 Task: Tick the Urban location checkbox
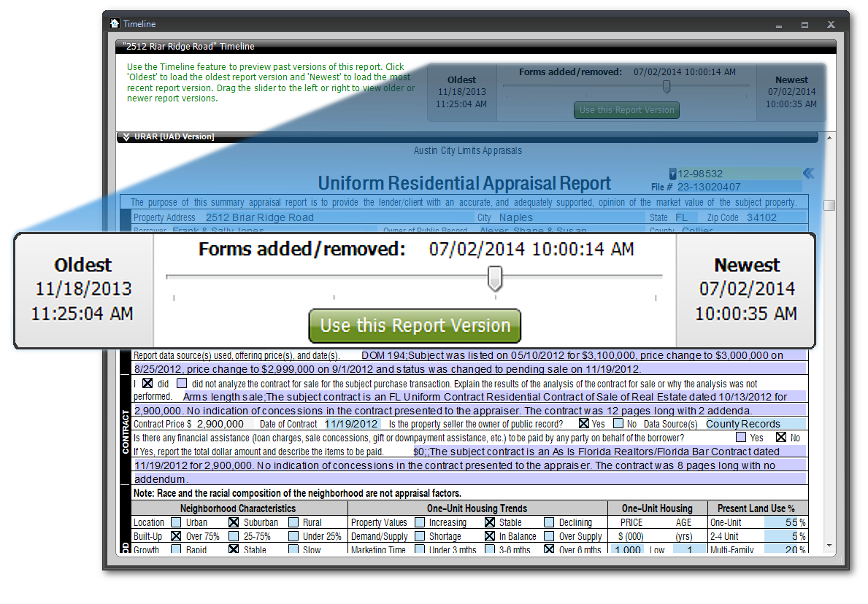(x=176, y=522)
